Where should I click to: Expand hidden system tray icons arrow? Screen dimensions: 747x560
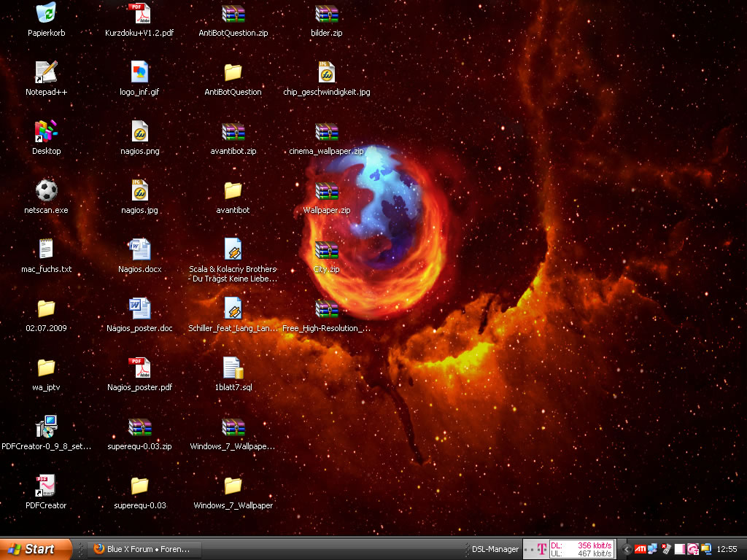[627, 549]
